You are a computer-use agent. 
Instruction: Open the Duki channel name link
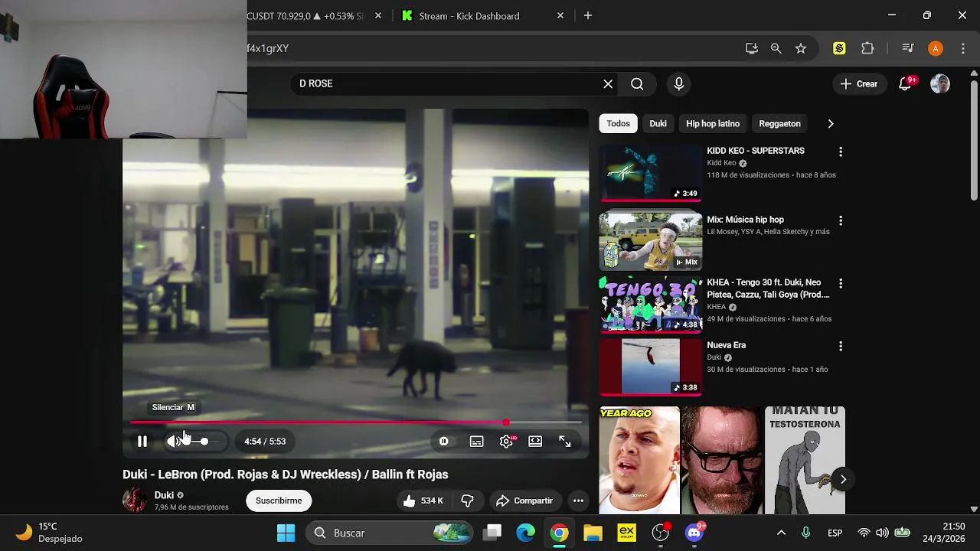click(x=164, y=495)
